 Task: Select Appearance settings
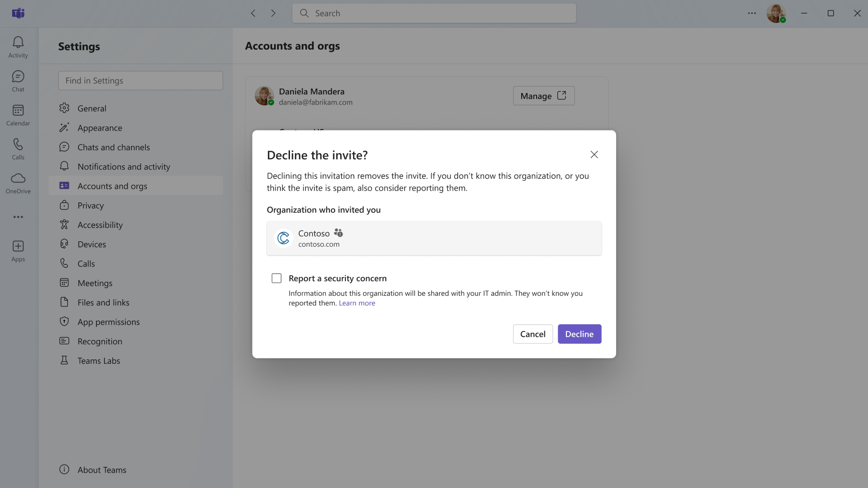pos(136,128)
